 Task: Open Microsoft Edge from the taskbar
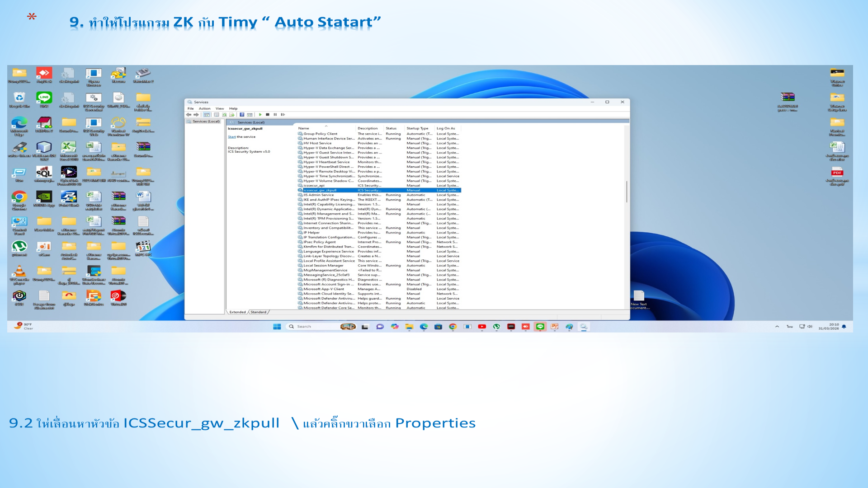pos(424,327)
